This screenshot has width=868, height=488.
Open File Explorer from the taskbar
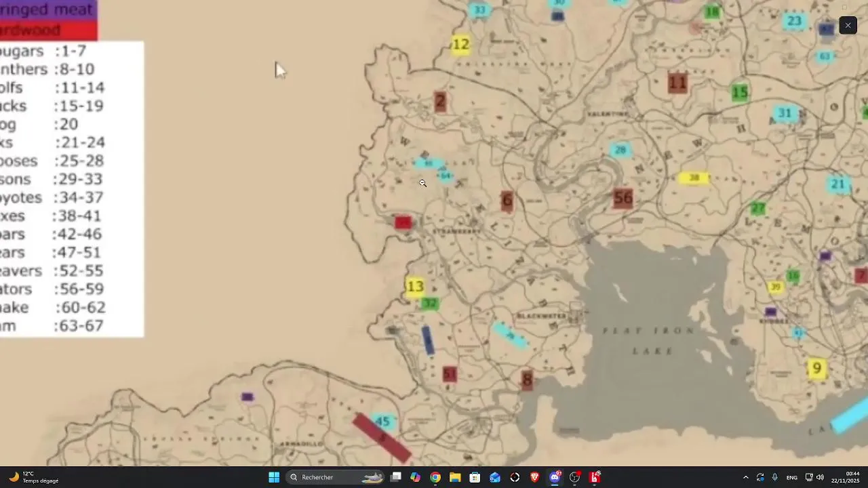pos(455,477)
